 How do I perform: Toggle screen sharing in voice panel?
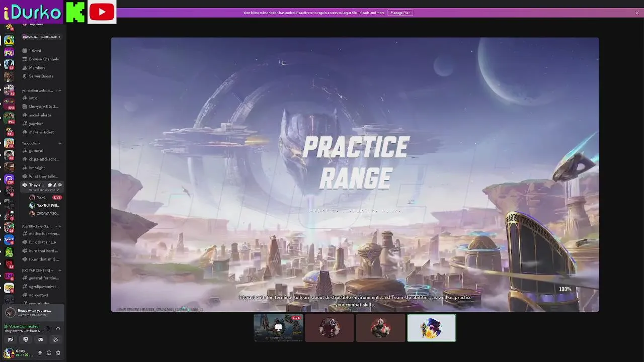pyautogui.click(x=26, y=339)
